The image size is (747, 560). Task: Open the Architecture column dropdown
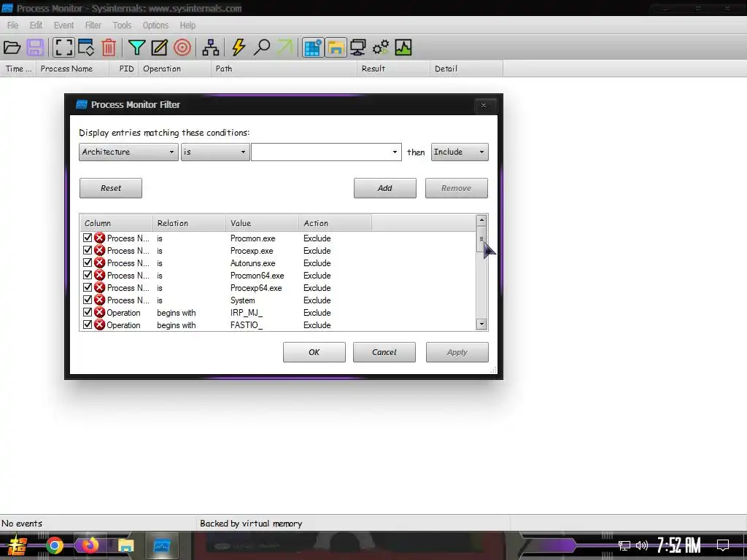click(x=128, y=152)
